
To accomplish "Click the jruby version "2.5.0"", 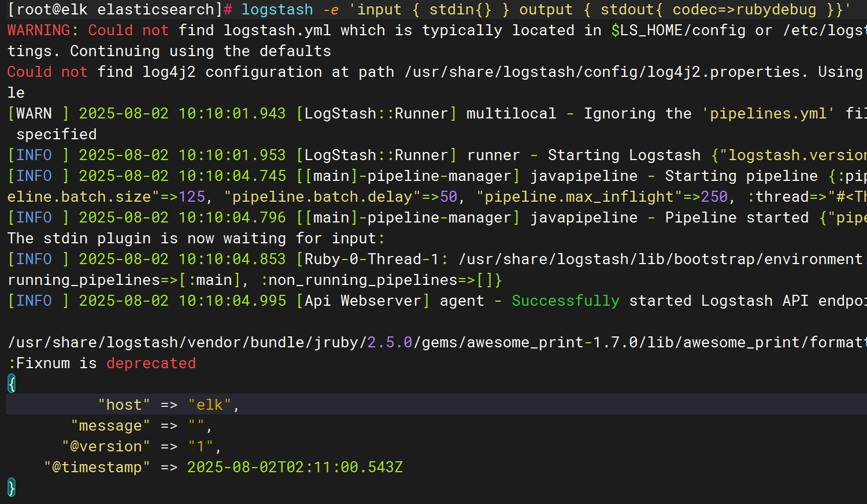I will click(390, 343).
